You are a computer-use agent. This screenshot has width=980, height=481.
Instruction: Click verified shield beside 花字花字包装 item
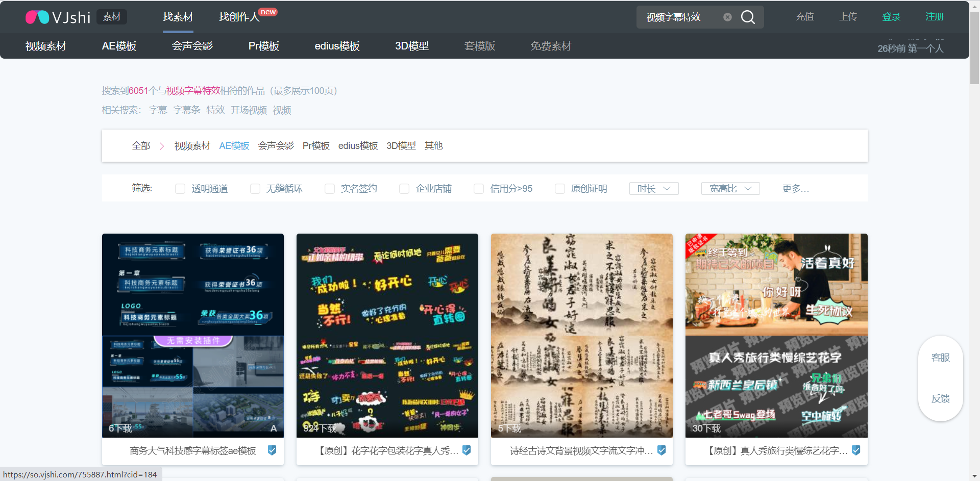[467, 450]
